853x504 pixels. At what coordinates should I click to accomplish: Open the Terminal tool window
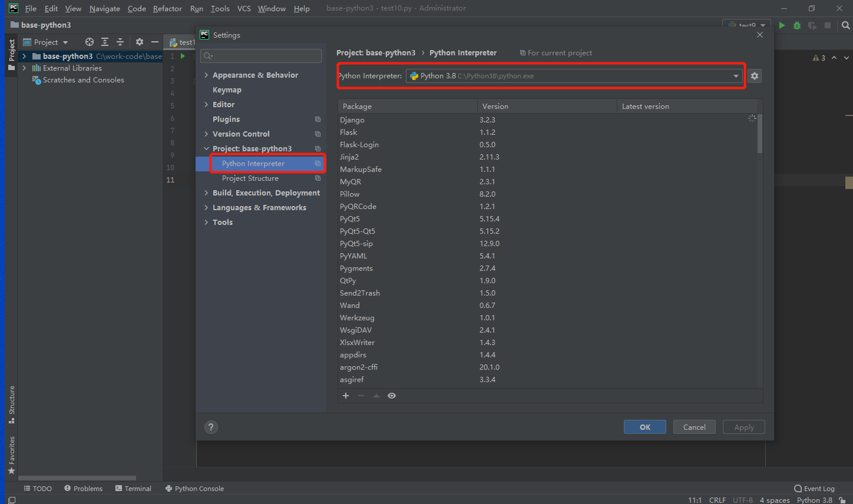click(133, 489)
